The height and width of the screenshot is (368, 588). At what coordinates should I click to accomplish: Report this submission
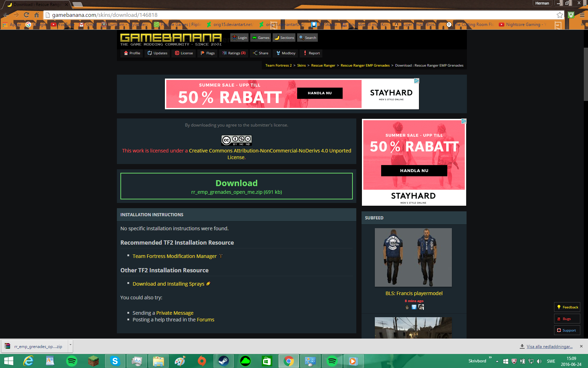coord(311,53)
